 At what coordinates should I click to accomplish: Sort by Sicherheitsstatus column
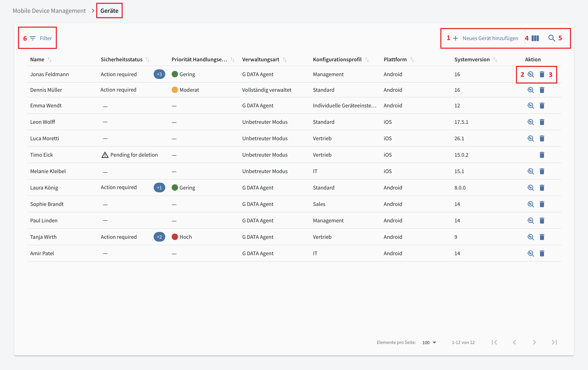148,59
